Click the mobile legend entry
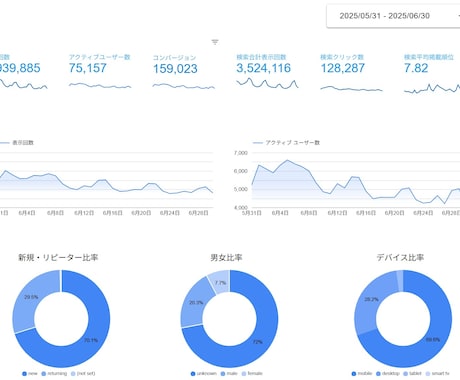Image resolution: width=460 pixels, height=380 pixels. coord(362,374)
